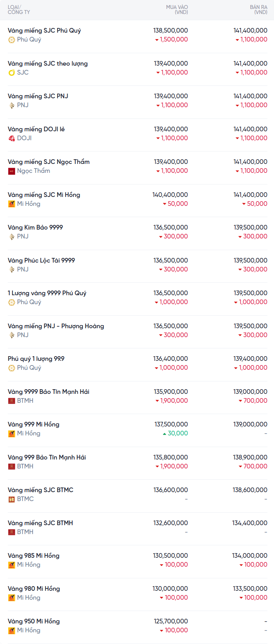Viewport: 274px width, 644px height.
Task: Click the LOẠI/CÔNG TY column header
Action: point(19,10)
